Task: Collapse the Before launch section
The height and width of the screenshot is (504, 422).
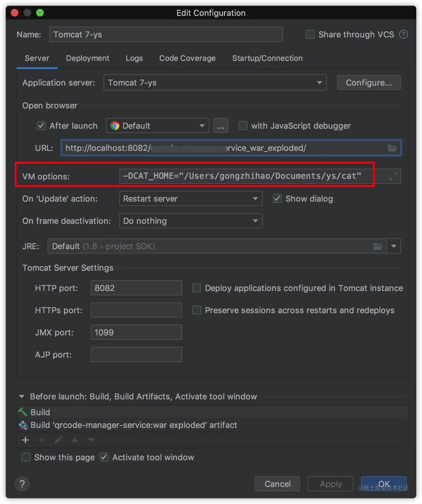Action: coord(22,397)
